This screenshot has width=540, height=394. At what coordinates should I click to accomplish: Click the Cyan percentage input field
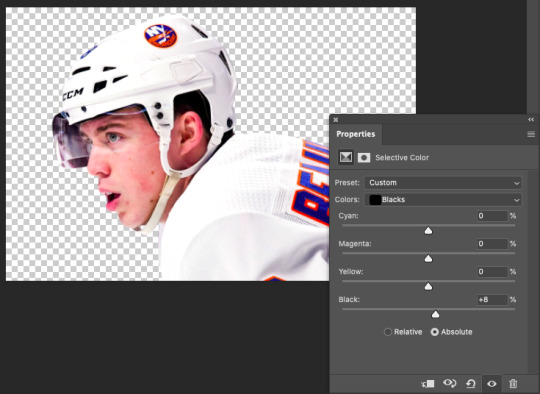point(492,216)
